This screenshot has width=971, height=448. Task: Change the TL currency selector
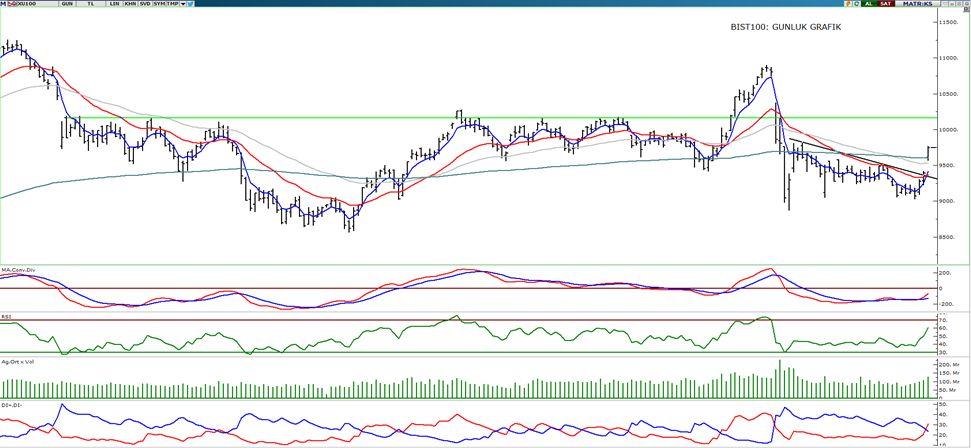click(x=91, y=4)
